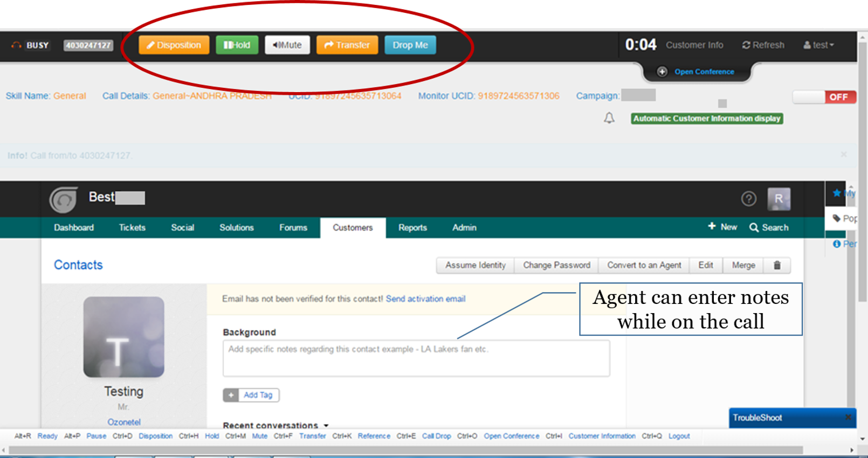Click the horizontal scrollbar at bottom
The image size is (868, 458).
coord(405,450)
